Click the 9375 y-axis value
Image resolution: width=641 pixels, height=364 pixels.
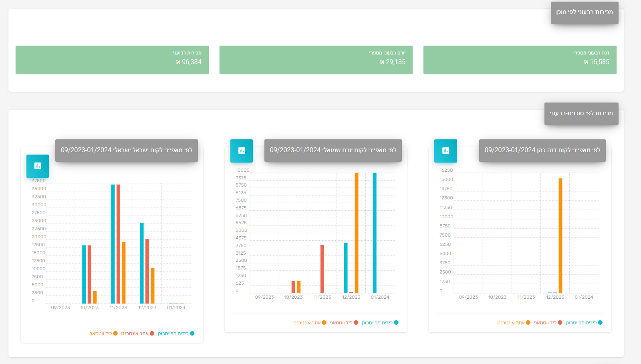pyautogui.click(x=241, y=178)
